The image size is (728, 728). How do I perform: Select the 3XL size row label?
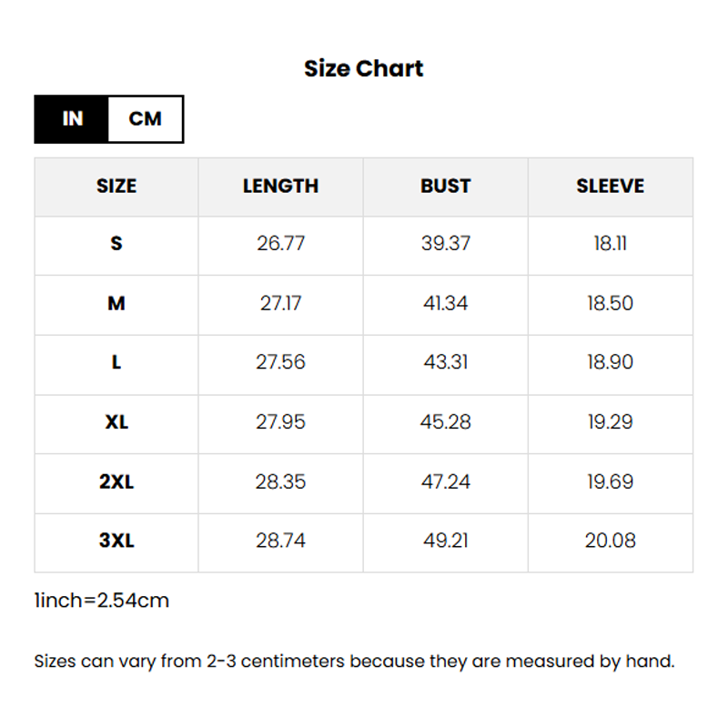[116, 541]
